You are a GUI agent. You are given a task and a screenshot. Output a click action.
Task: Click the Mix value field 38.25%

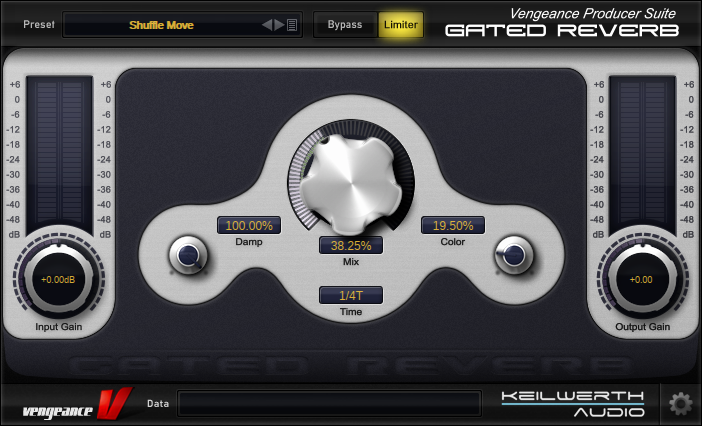(351, 245)
